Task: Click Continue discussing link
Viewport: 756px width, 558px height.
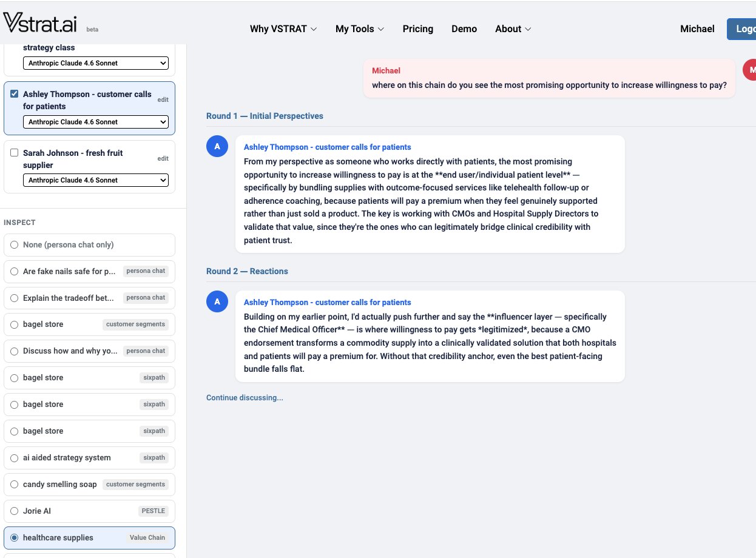Action: (x=245, y=398)
